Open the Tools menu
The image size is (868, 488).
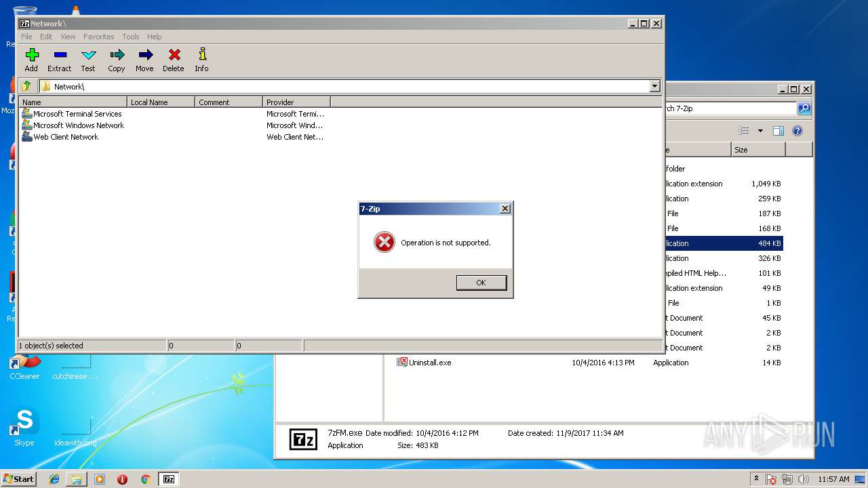[x=131, y=37]
